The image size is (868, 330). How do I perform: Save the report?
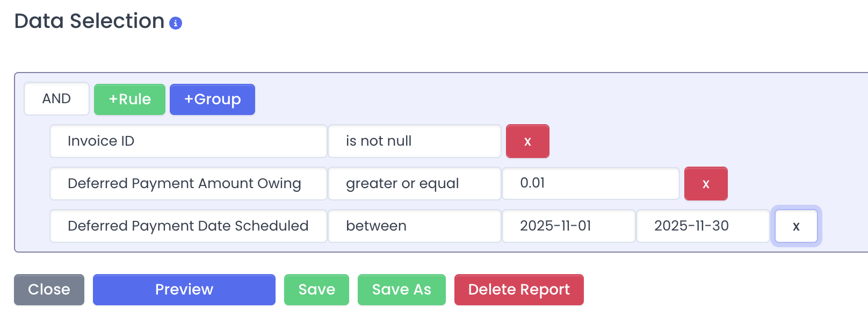click(316, 290)
